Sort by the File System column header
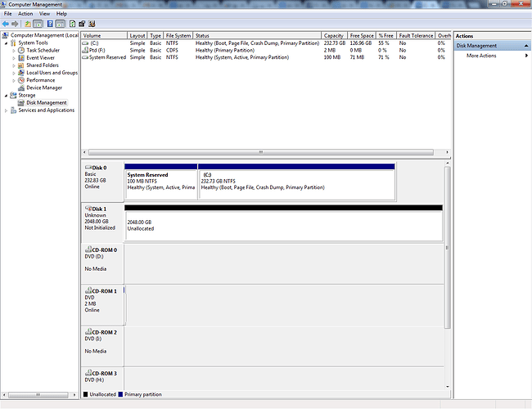This screenshot has width=532, height=409. [x=178, y=36]
